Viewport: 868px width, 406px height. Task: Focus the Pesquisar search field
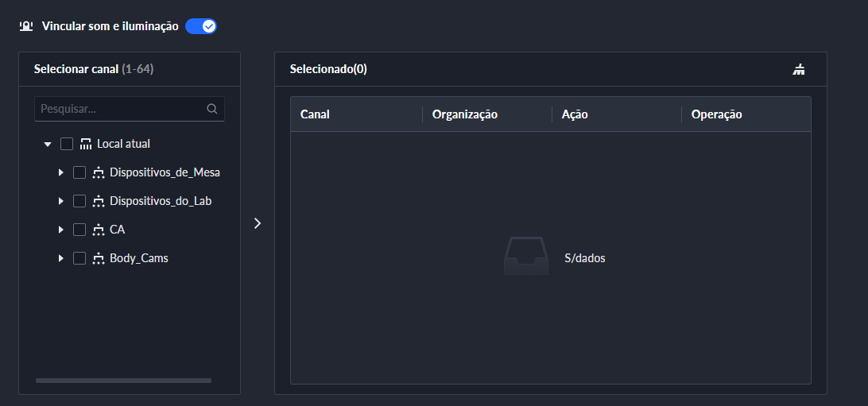(x=119, y=109)
